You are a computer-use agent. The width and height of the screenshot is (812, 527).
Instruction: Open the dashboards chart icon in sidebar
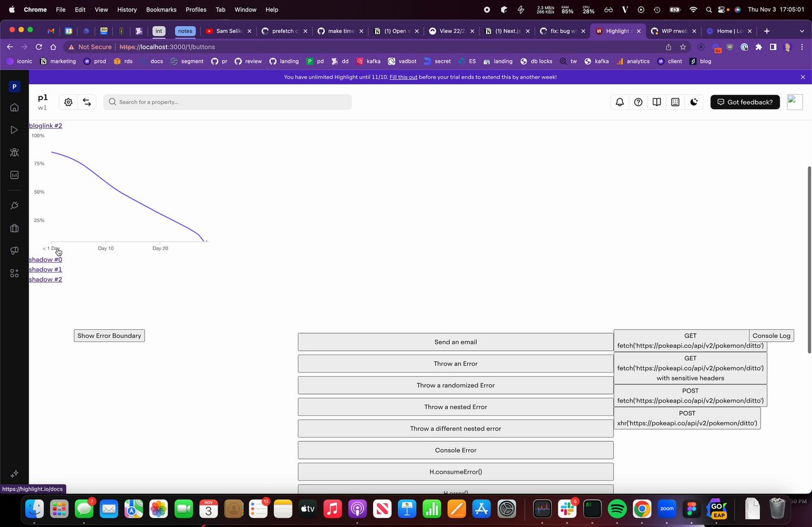tap(15, 175)
